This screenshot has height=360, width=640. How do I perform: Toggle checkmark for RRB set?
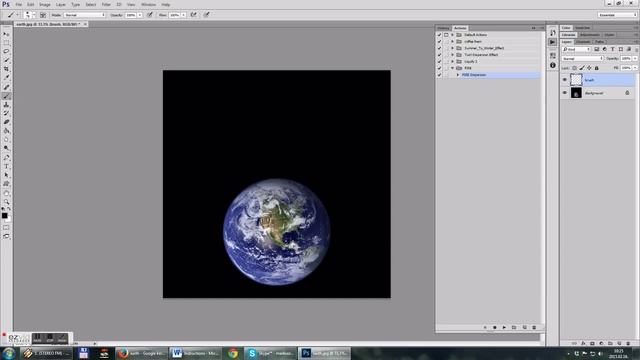[440, 68]
